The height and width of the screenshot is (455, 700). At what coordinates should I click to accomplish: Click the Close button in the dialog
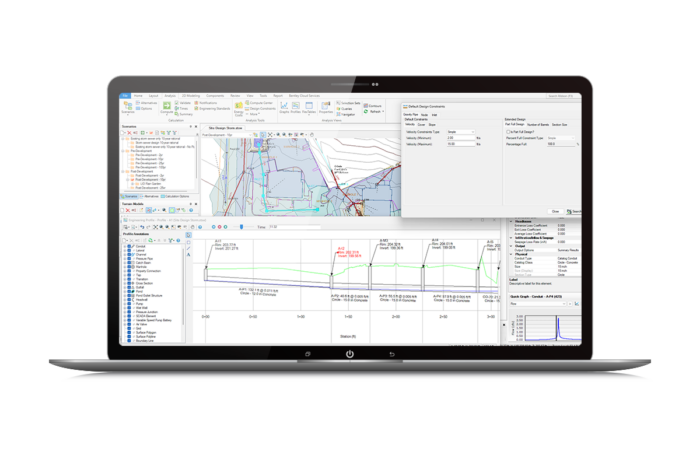click(x=556, y=211)
